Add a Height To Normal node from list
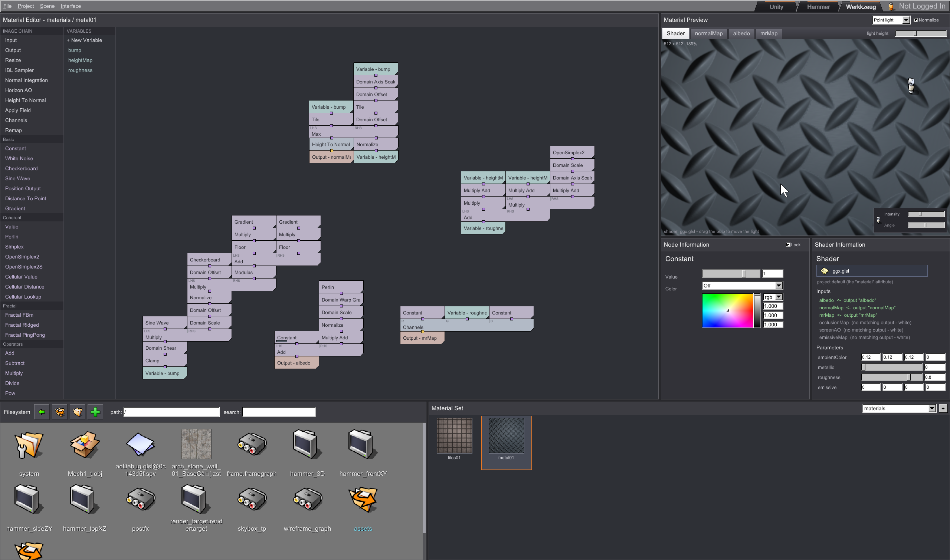 25,101
